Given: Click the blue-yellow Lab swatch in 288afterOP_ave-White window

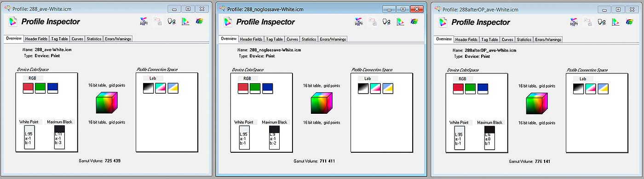Looking at the screenshot, I should click(603, 89).
